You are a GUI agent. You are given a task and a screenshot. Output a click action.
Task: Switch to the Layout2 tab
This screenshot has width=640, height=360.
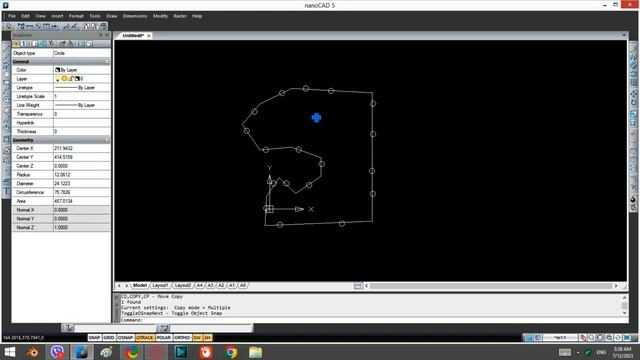click(182, 285)
